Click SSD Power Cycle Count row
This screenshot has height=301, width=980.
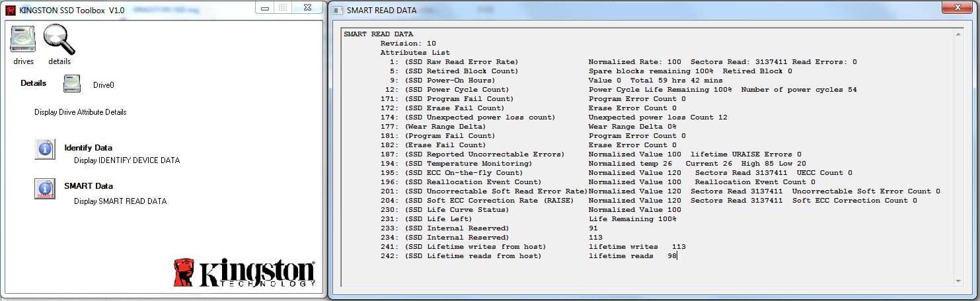[621, 89]
